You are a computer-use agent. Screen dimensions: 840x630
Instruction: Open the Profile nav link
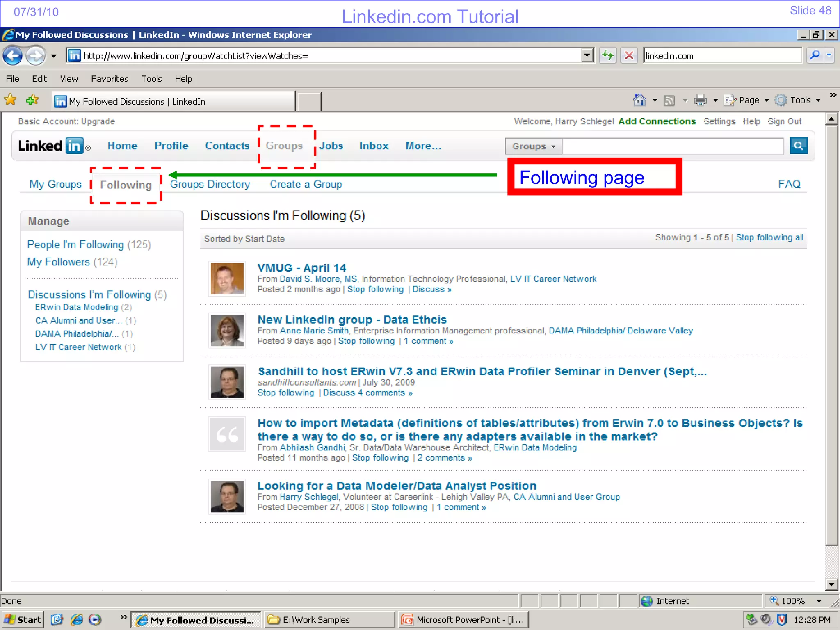[x=171, y=146]
